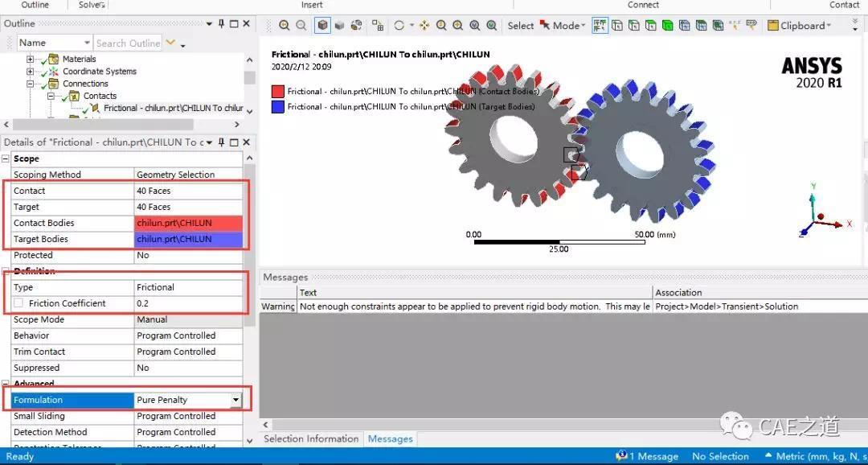This screenshot has width=868, height=465.
Task: Click the Select button in the toolbar
Action: (520, 25)
